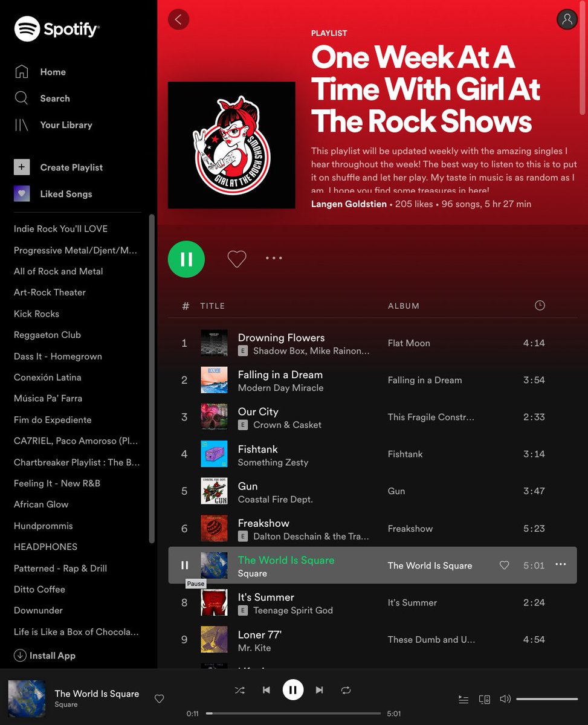Open HEADPHONES playlist

pyautogui.click(x=45, y=547)
